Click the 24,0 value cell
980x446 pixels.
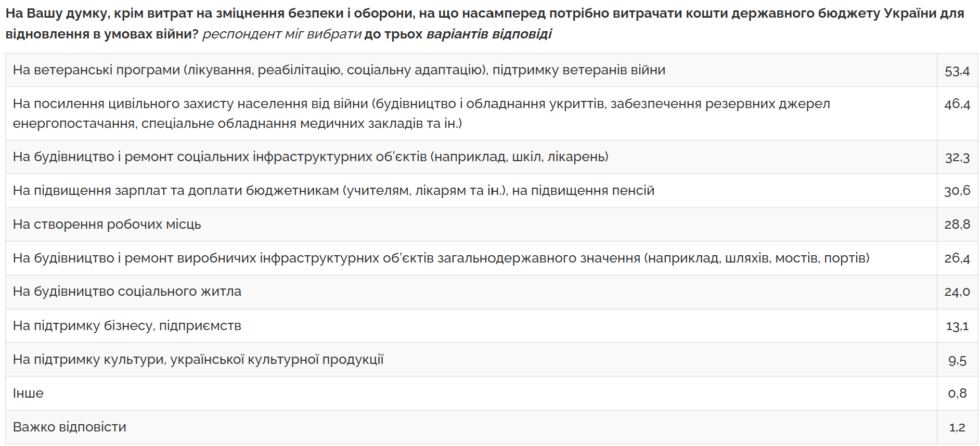click(957, 292)
